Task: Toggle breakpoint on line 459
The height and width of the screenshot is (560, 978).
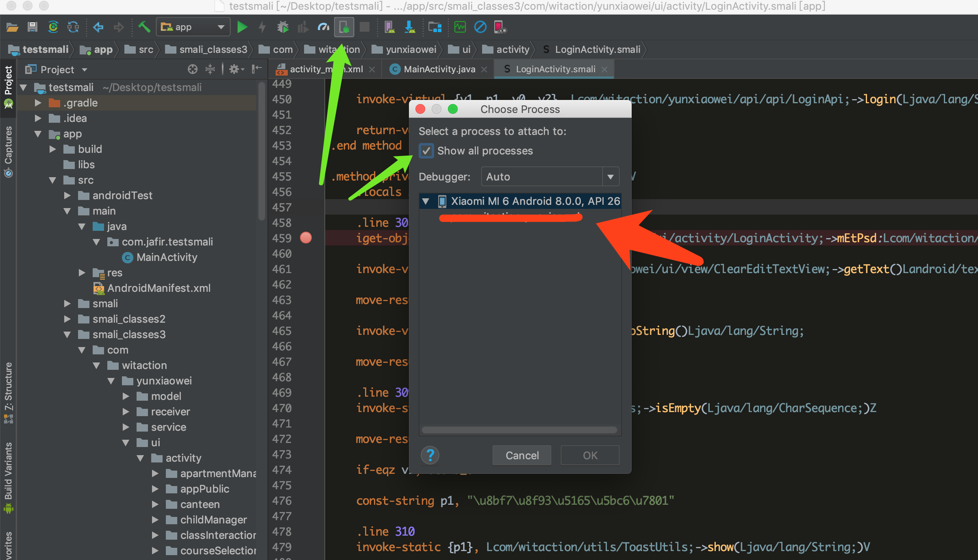Action: coord(306,238)
